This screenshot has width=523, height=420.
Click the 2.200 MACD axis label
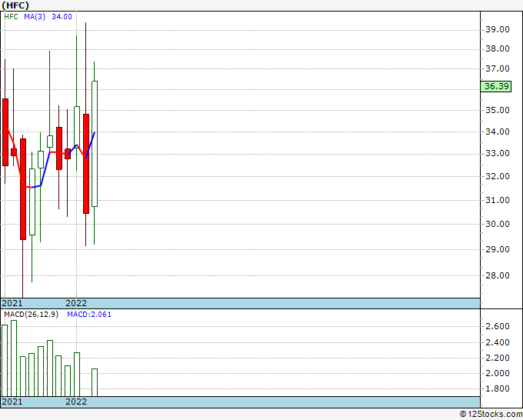[498, 358]
